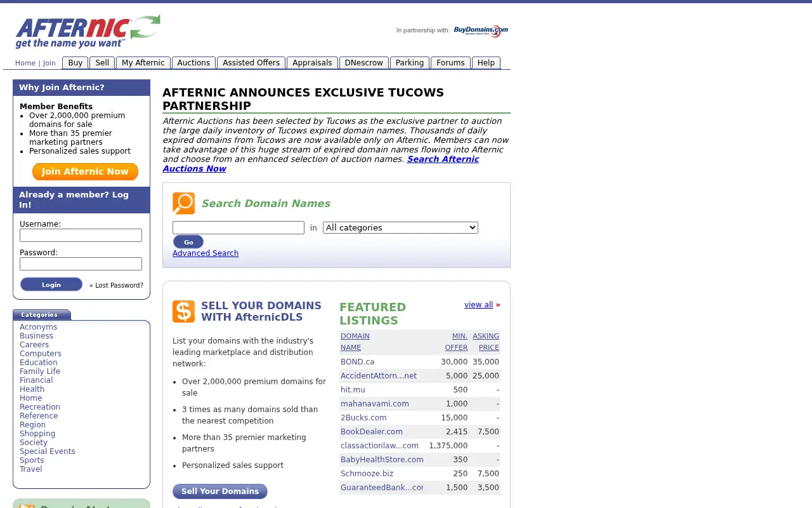Focus the Username input field
Image resolution: width=812 pixels, height=508 pixels.
point(81,235)
